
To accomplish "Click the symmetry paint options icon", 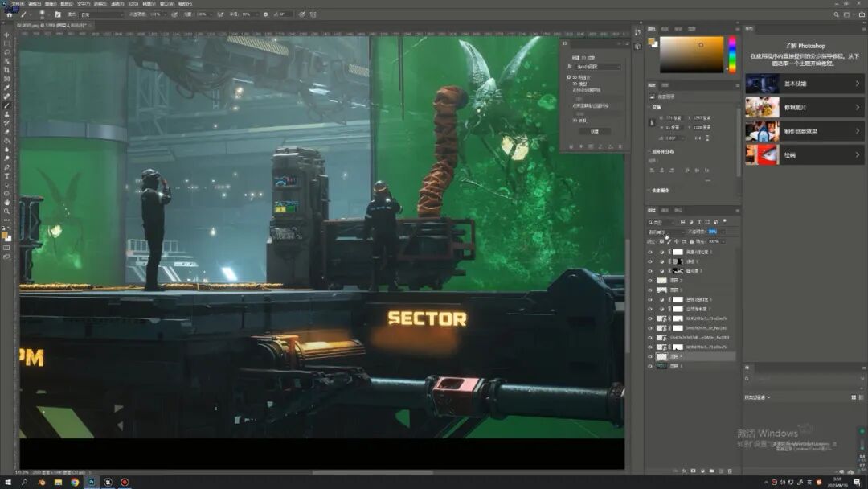I will (x=313, y=14).
